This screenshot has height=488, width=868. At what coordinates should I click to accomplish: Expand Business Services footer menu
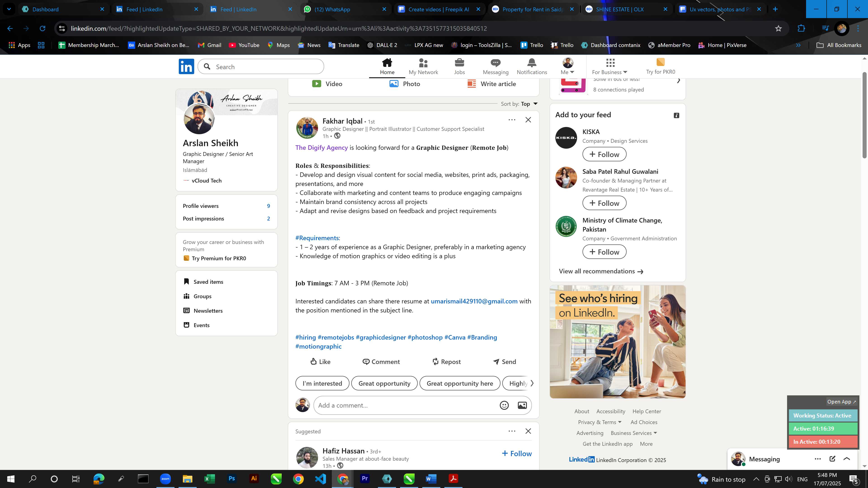[633, 433]
